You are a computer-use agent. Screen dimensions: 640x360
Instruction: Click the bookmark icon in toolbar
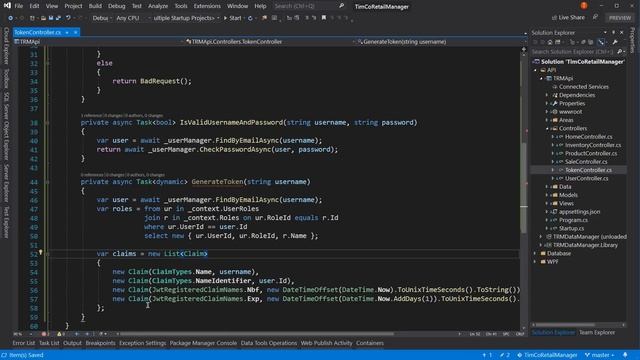point(324,18)
